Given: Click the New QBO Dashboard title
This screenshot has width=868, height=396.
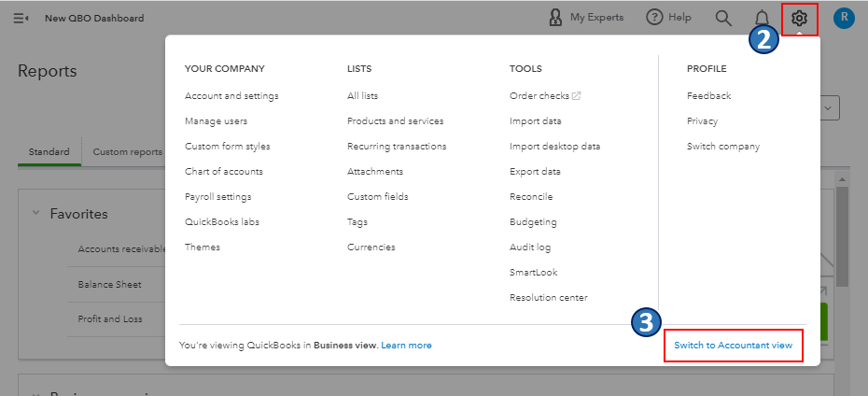Looking at the screenshot, I should [94, 19].
